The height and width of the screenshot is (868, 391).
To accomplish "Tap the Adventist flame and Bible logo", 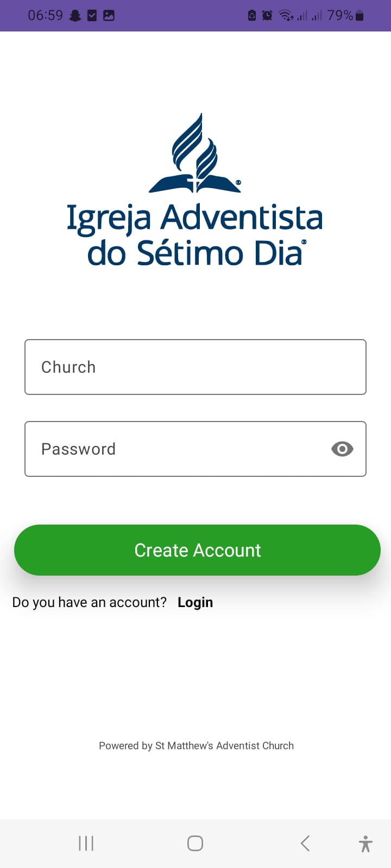I will pyautogui.click(x=195, y=154).
